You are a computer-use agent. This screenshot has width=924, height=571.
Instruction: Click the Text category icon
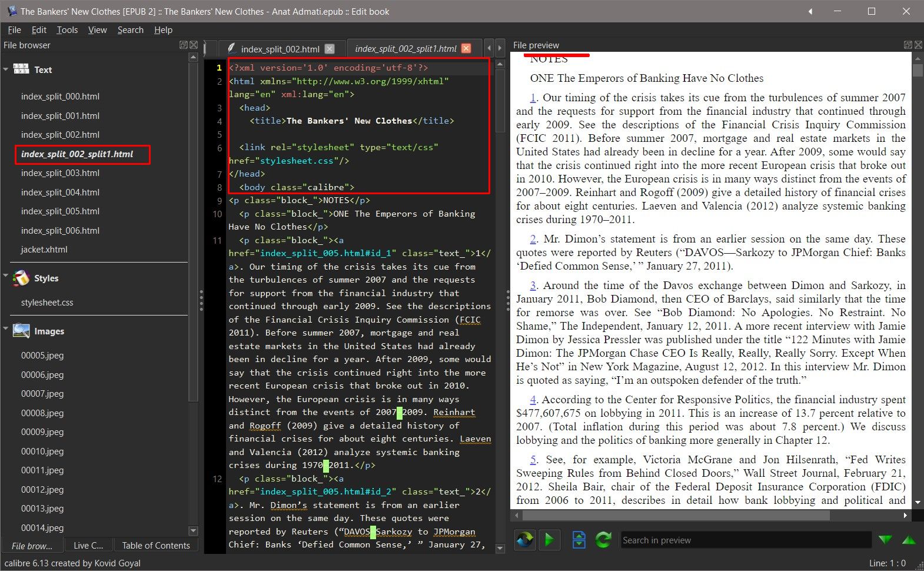tap(21, 69)
